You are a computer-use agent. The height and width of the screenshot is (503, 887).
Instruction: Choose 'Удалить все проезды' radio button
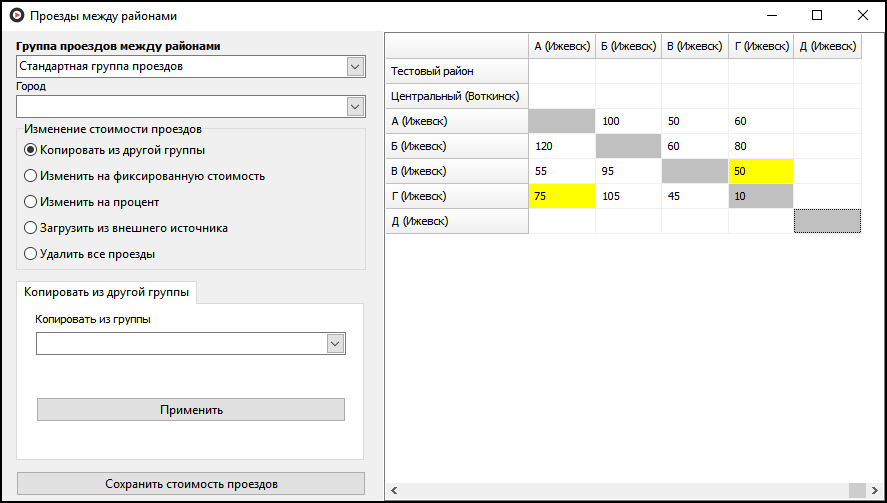tap(30, 254)
